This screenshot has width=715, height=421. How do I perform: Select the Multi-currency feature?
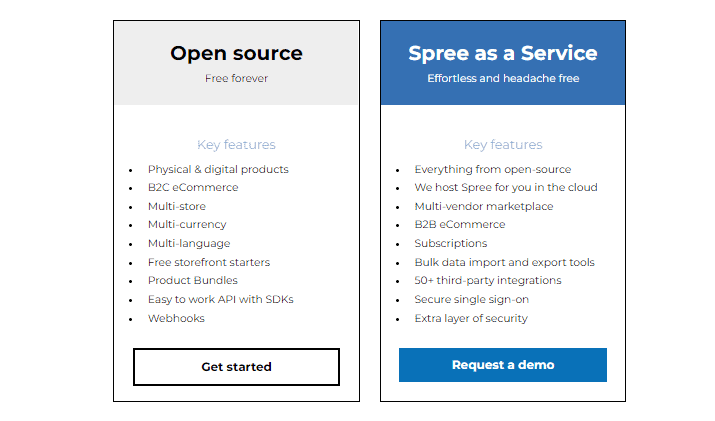tap(187, 224)
